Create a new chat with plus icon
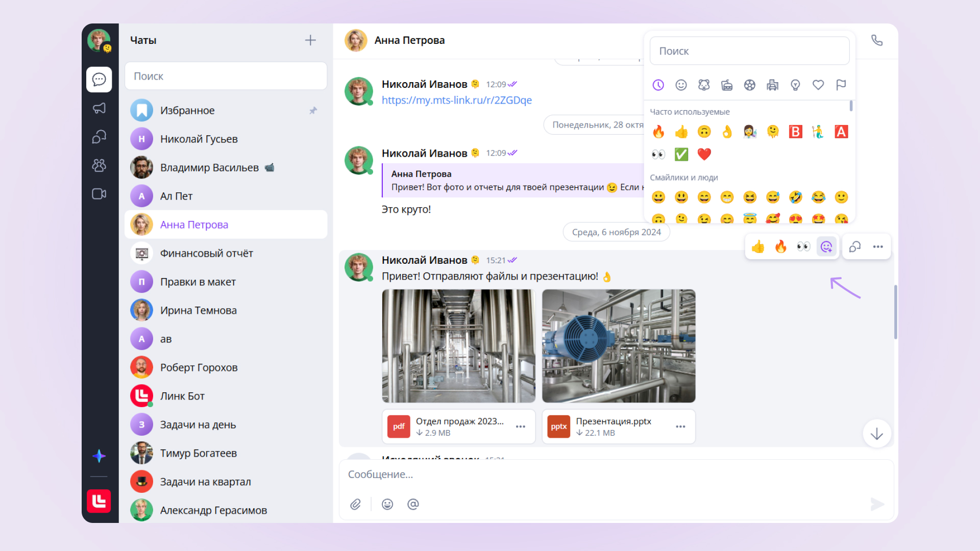 pyautogui.click(x=310, y=40)
